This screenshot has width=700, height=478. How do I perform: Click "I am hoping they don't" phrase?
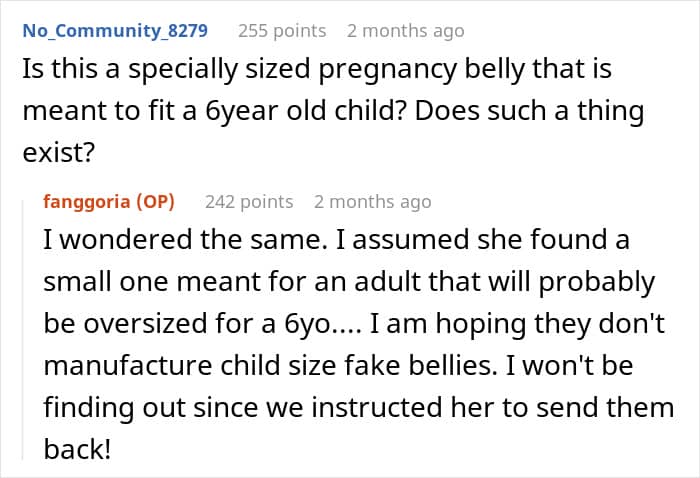click(x=518, y=324)
